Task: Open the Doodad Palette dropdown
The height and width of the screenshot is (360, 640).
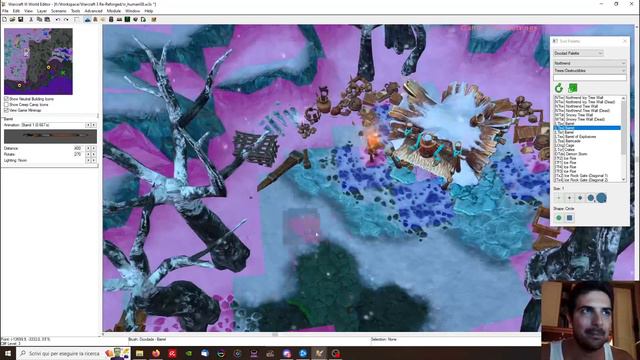Action: (578, 53)
